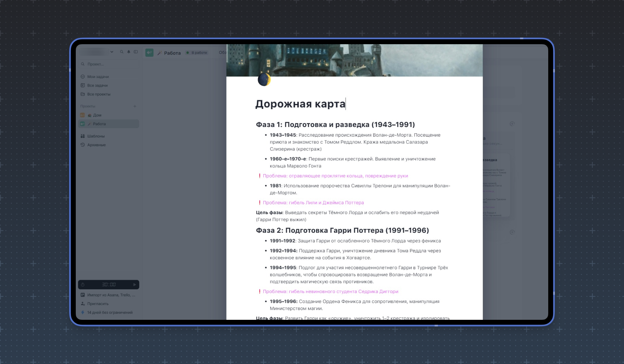Collapse sidebar with the panel icon
Screen dimensions: 624x364
click(136, 52)
